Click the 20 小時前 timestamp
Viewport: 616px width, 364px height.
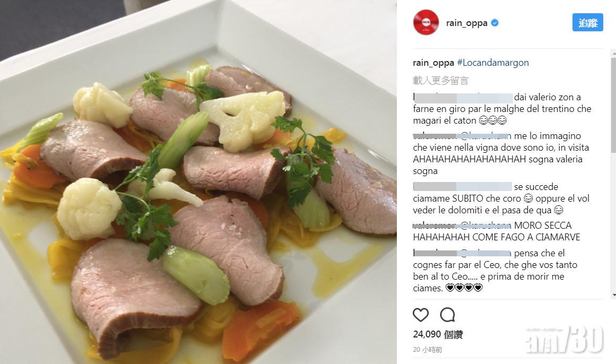click(x=428, y=350)
